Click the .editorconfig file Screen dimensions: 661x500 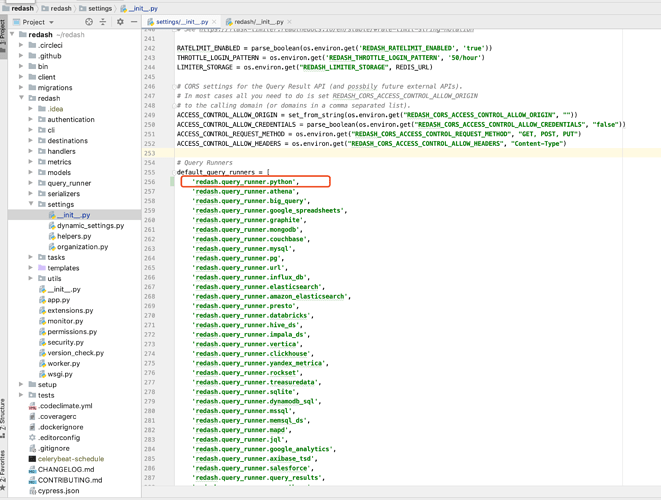point(59,438)
